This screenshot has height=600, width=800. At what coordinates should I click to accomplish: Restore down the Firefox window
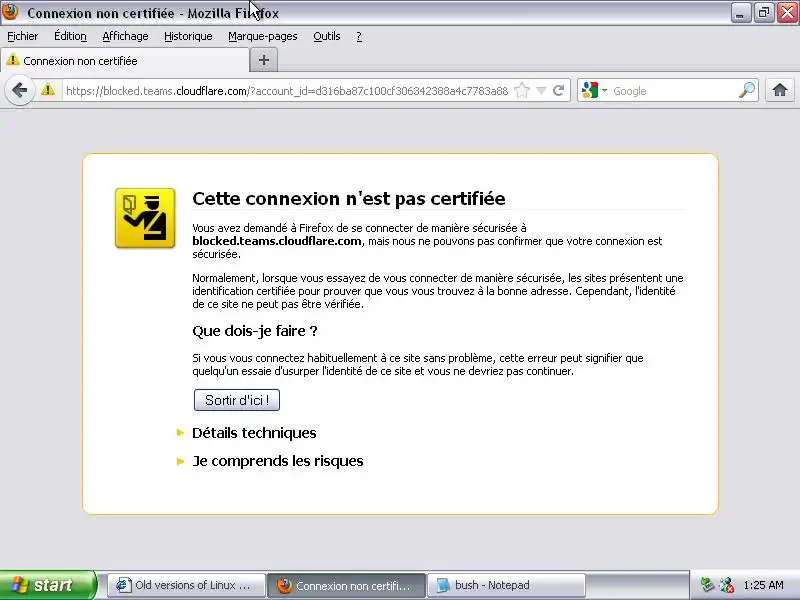763,13
